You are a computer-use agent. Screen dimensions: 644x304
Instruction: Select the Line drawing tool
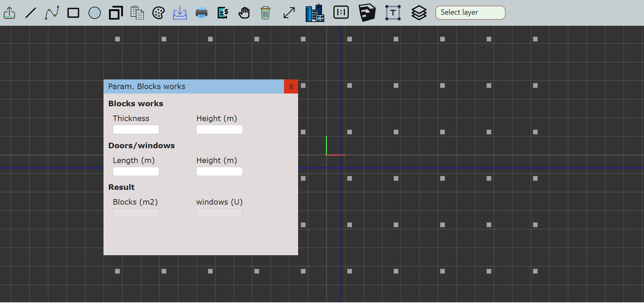[31, 13]
